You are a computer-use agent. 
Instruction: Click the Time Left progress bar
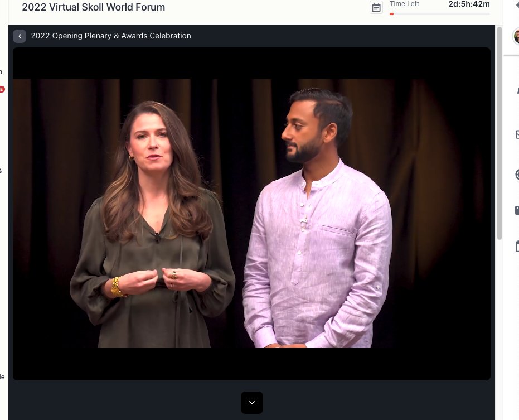(x=439, y=14)
